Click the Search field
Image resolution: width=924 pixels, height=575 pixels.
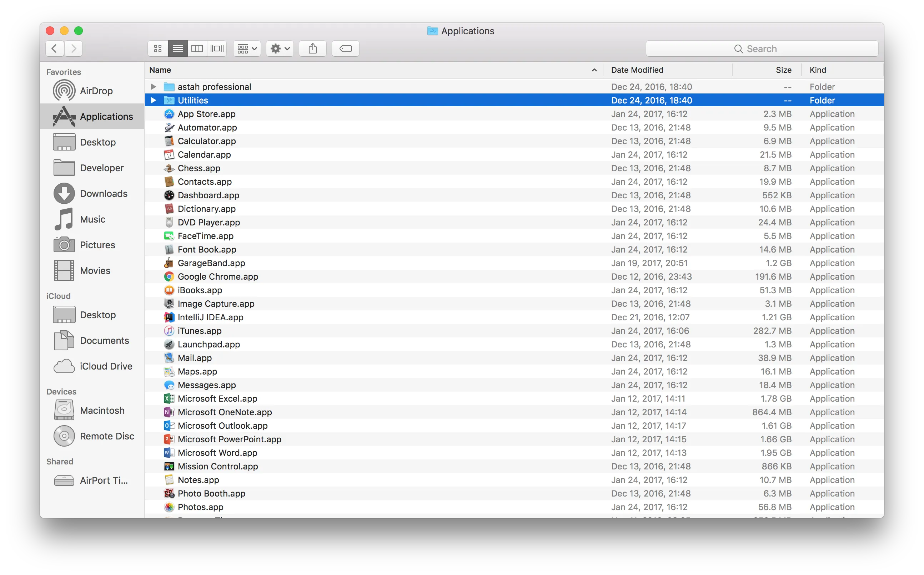[x=762, y=49]
